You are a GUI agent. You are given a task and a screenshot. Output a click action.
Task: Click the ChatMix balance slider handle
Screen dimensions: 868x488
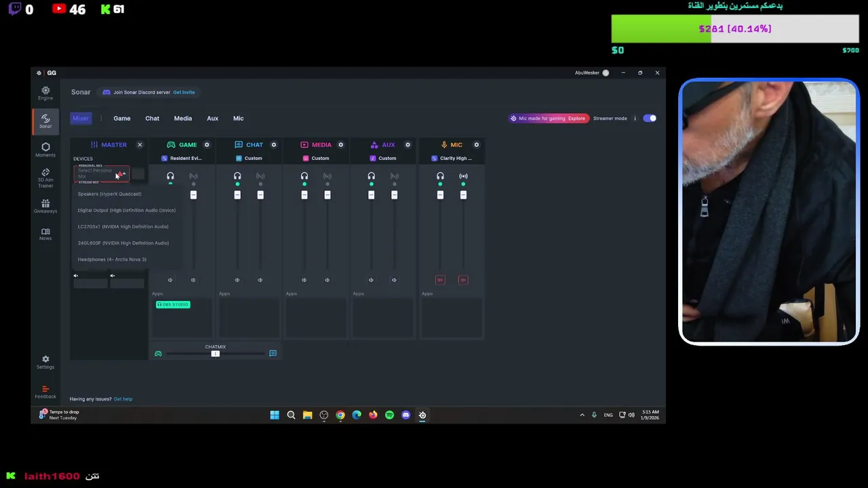point(215,353)
